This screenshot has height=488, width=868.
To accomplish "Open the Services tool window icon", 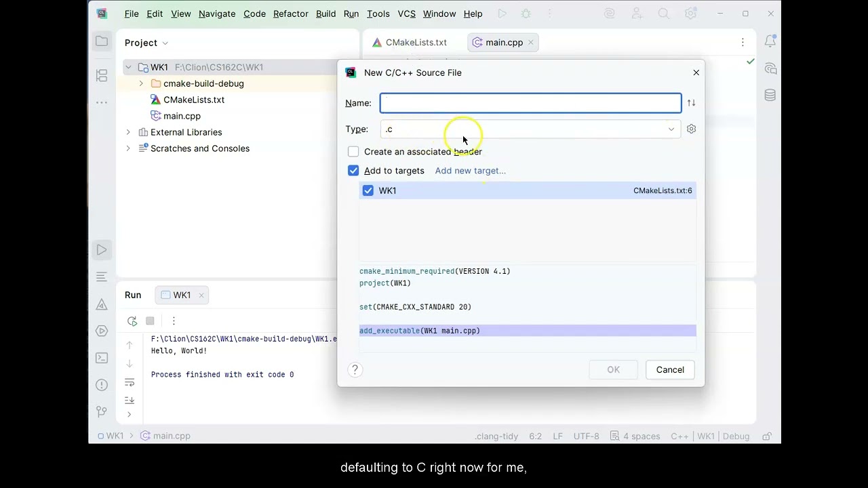I will click(x=102, y=331).
